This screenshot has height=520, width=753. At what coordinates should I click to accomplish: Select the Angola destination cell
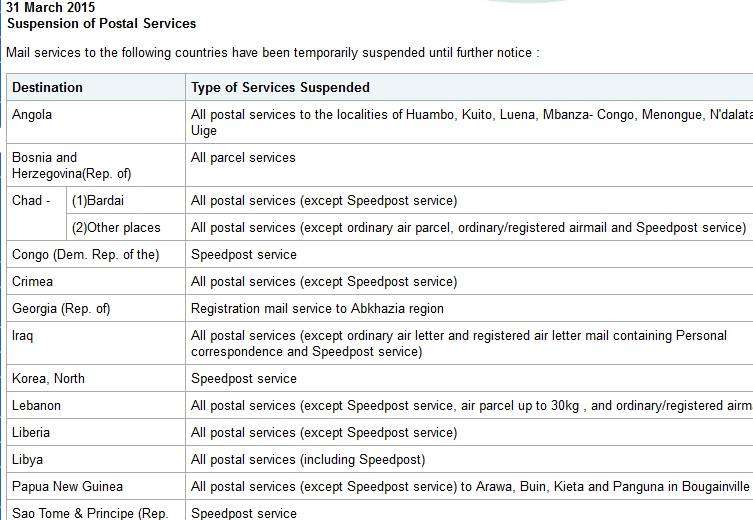tap(96, 122)
